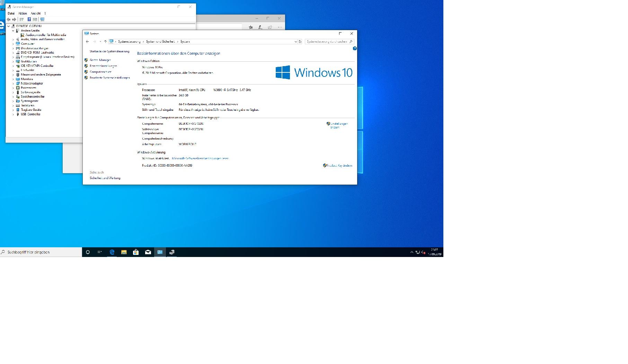Select the Speichercontroller entry
This screenshot has height=364, width=628.
click(x=33, y=97)
